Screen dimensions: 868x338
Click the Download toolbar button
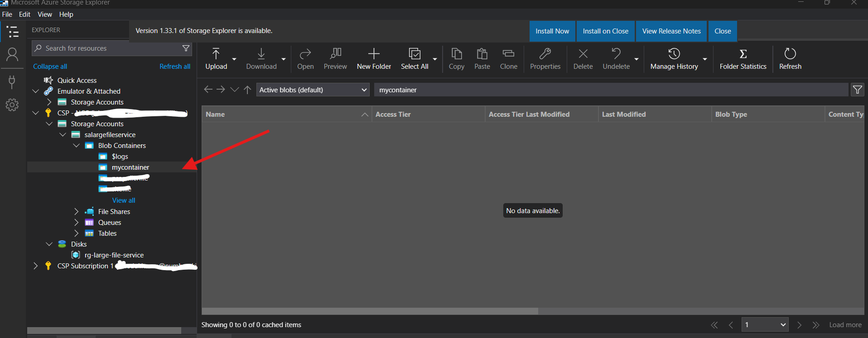pos(261,59)
